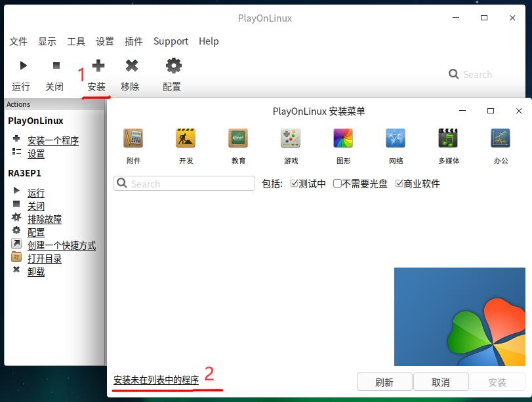Open the 安装一个程序 sidebar link
532x402 pixels.
pyautogui.click(x=53, y=140)
